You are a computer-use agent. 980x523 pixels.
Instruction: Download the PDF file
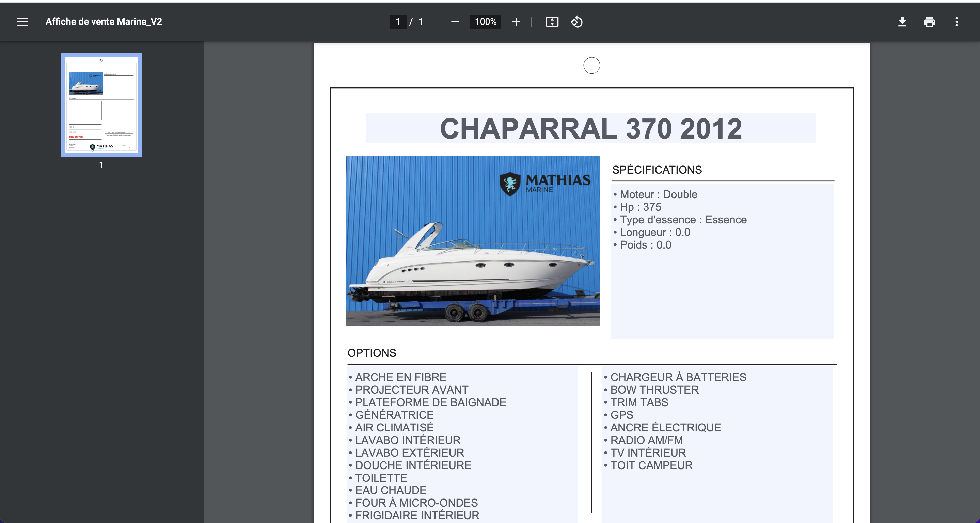click(x=902, y=22)
